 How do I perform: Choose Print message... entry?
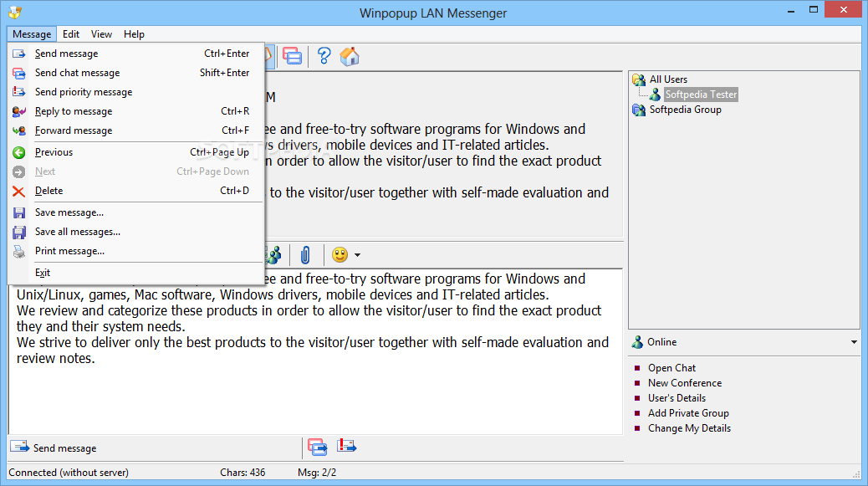pyautogui.click(x=137, y=251)
